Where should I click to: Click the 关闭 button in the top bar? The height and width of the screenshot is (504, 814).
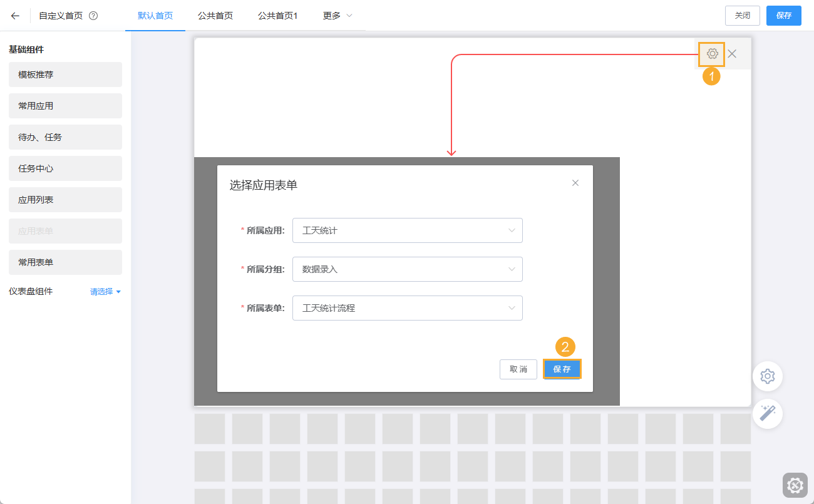coord(742,16)
